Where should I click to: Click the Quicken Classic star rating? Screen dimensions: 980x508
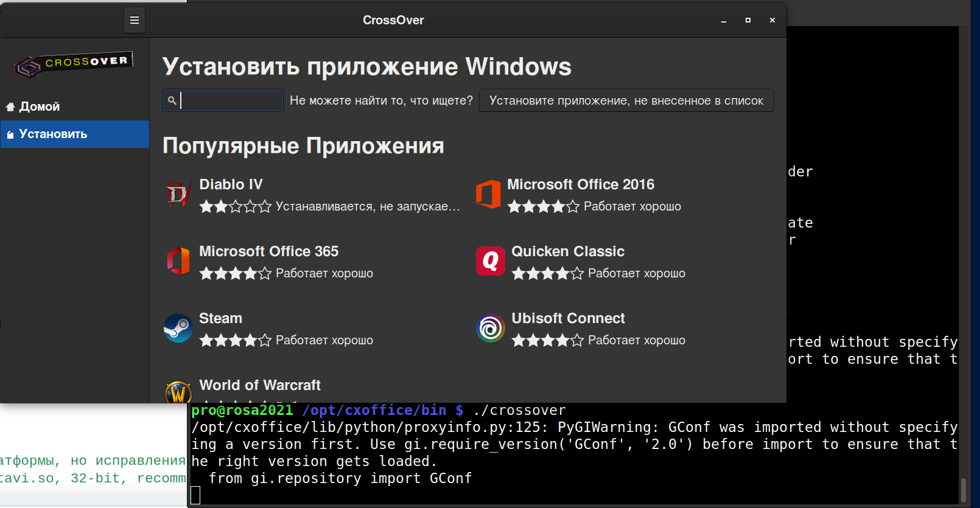pos(548,274)
